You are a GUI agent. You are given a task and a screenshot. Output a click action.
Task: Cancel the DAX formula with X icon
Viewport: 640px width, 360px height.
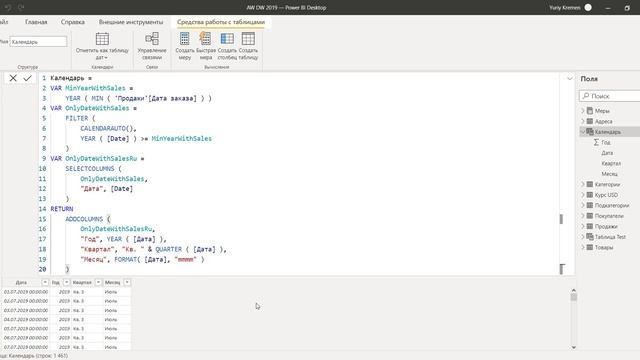[x=13, y=78]
